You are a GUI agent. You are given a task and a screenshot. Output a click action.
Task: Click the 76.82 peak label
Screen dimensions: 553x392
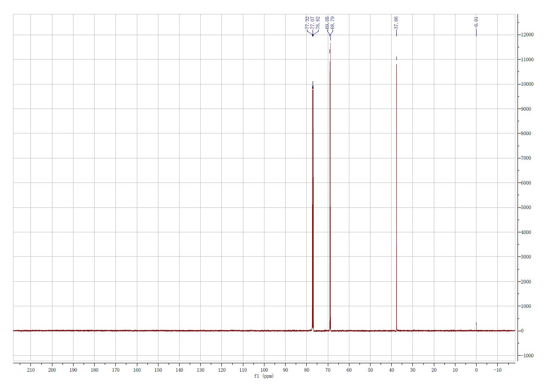point(318,23)
